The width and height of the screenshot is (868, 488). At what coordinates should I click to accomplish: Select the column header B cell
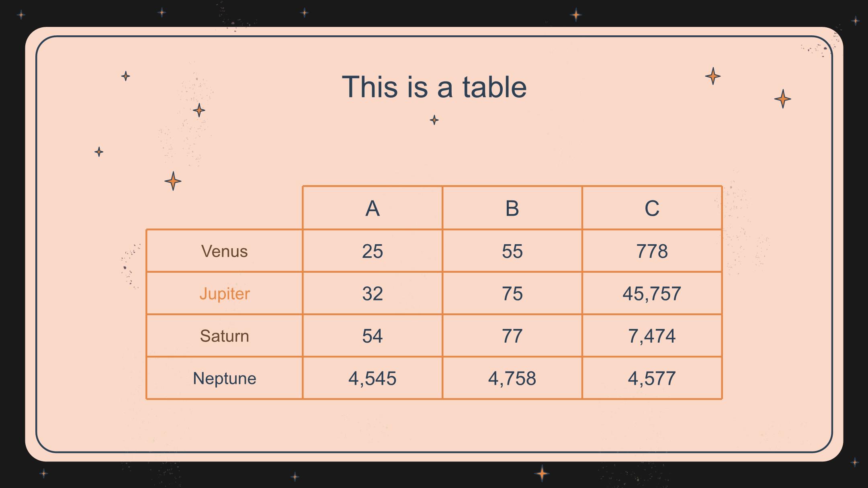(512, 208)
